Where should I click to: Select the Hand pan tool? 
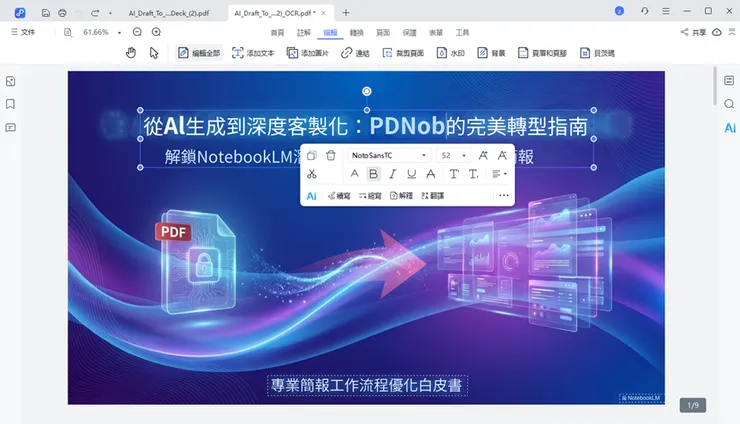tap(131, 53)
